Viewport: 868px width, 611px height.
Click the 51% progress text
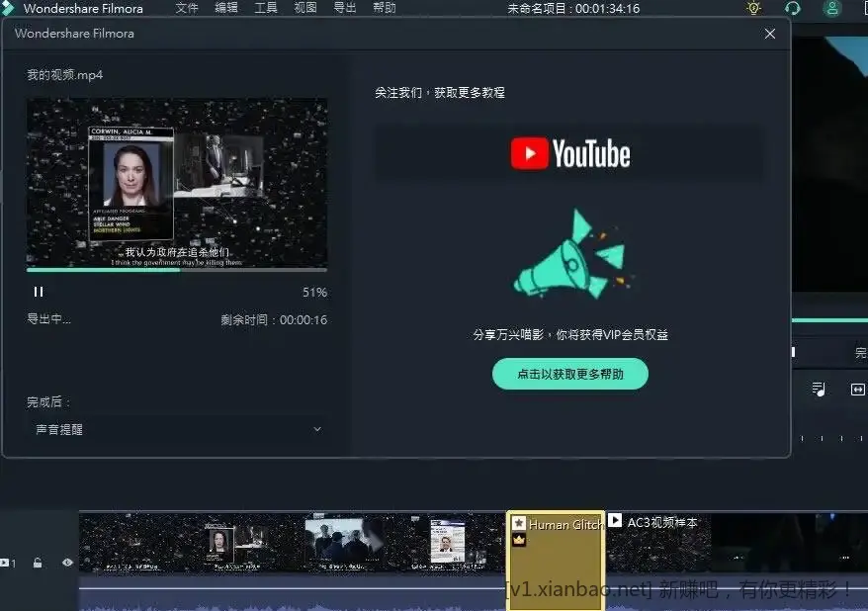[315, 293]
